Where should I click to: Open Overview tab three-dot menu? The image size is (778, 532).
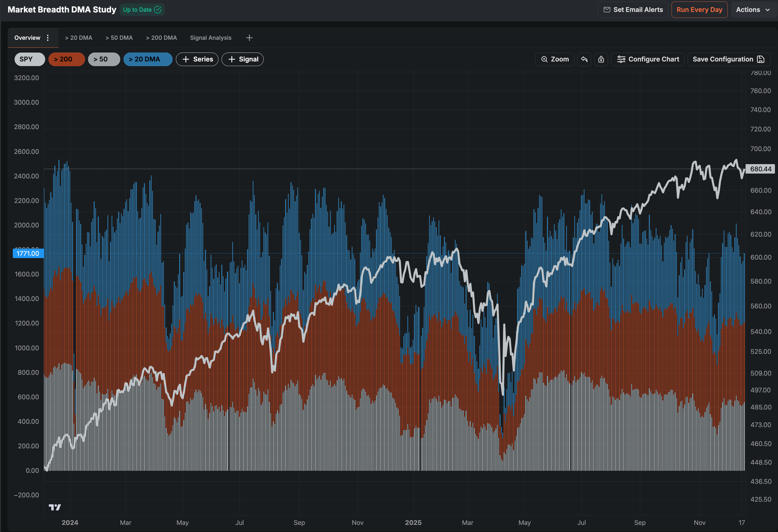48,38
